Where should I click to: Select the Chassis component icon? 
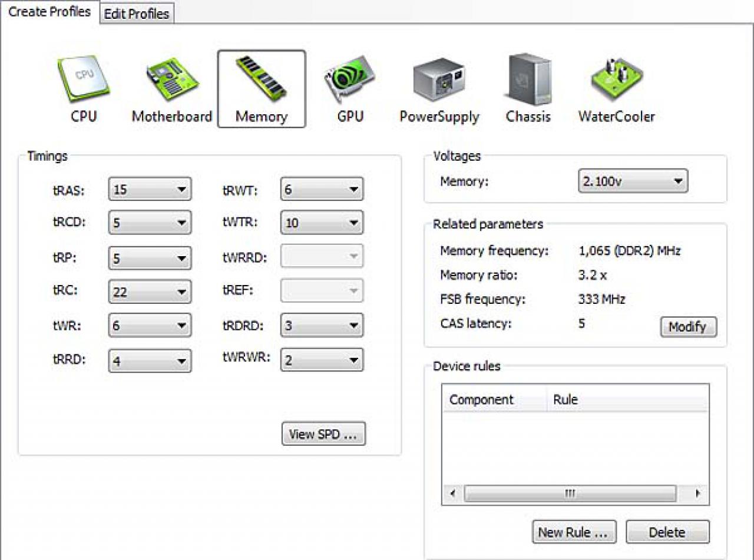[528, 89]
